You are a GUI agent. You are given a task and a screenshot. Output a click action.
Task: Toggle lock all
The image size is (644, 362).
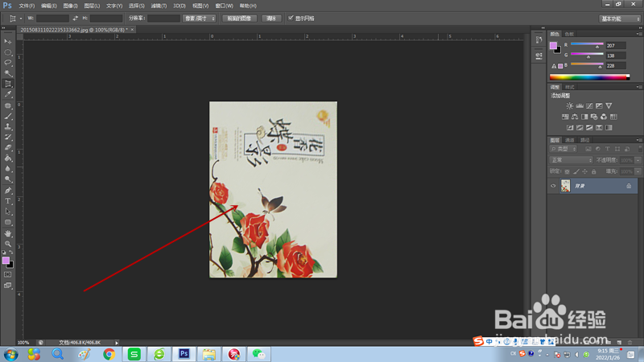point(594,171)
